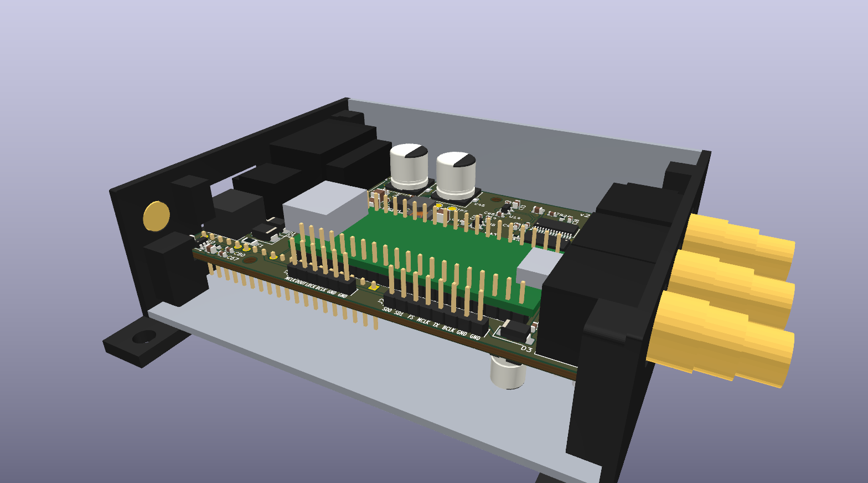
Task: Select the SDO pin label
Action: [387, 310]
